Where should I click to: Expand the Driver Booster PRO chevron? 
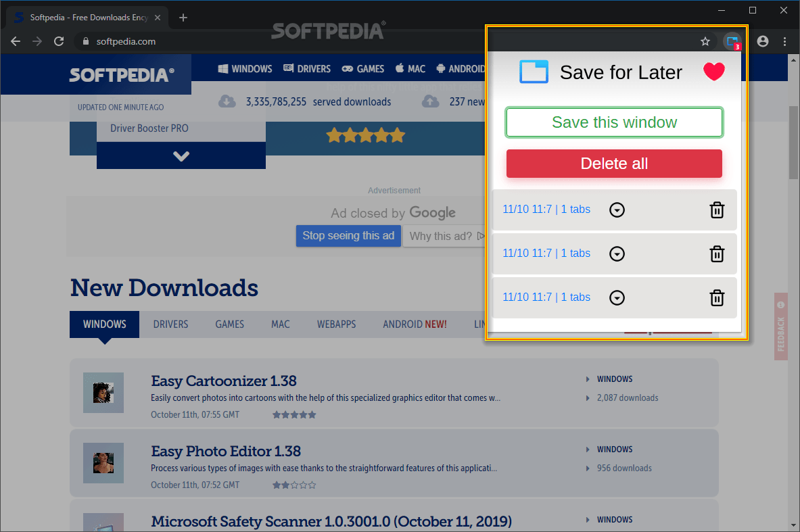click(x=181, y=155)
